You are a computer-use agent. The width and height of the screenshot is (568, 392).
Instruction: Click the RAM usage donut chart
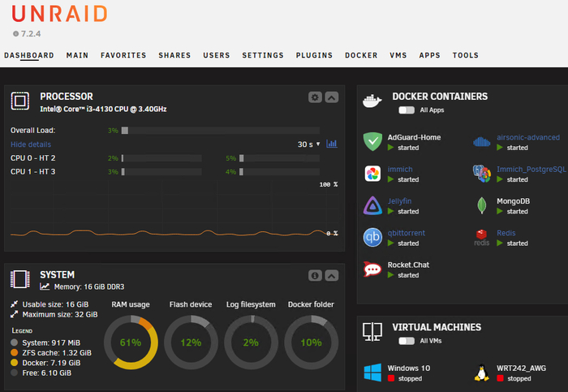[x=131, y=343]
